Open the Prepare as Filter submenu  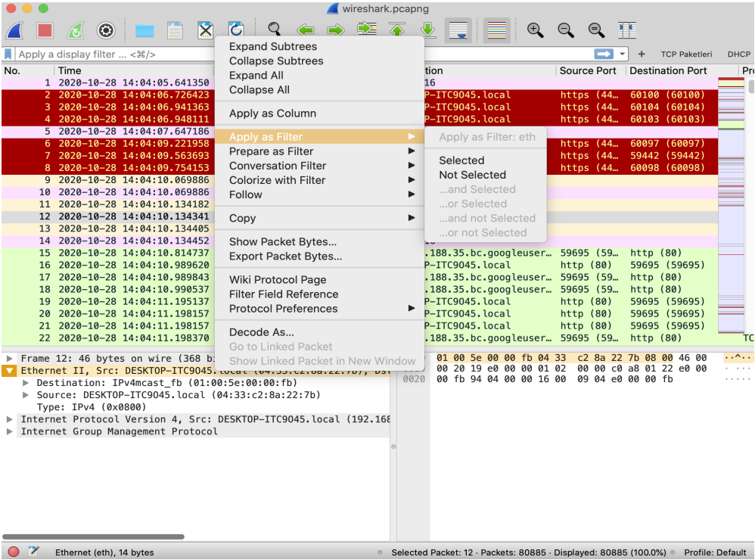pos(320,151)
